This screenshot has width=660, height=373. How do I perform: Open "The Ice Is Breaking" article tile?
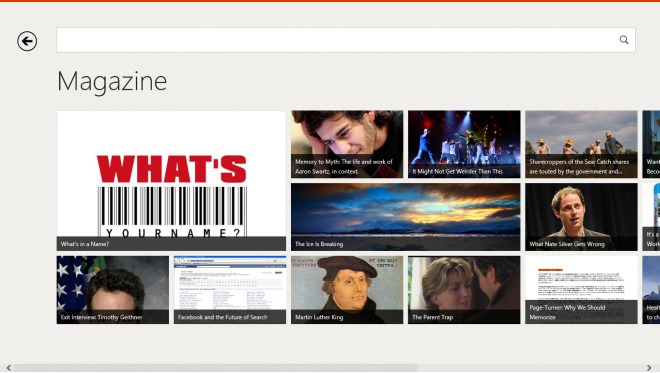tap(405, 217)
